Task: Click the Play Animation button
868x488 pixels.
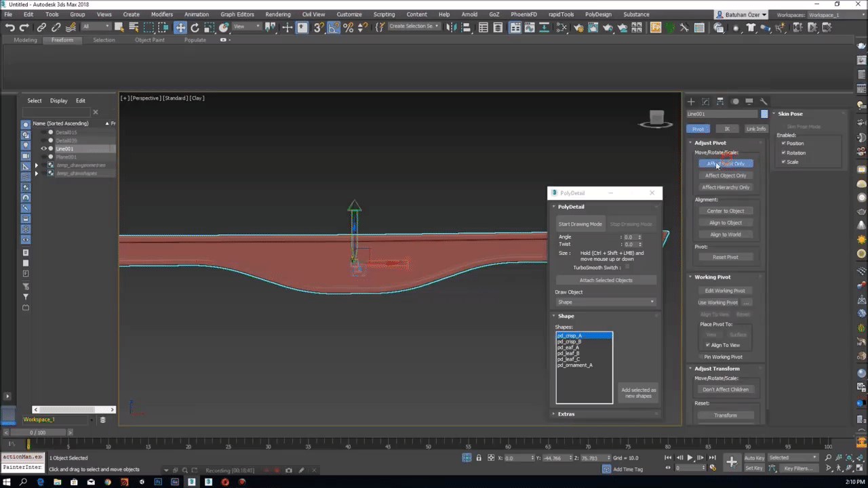Action: 690,458
